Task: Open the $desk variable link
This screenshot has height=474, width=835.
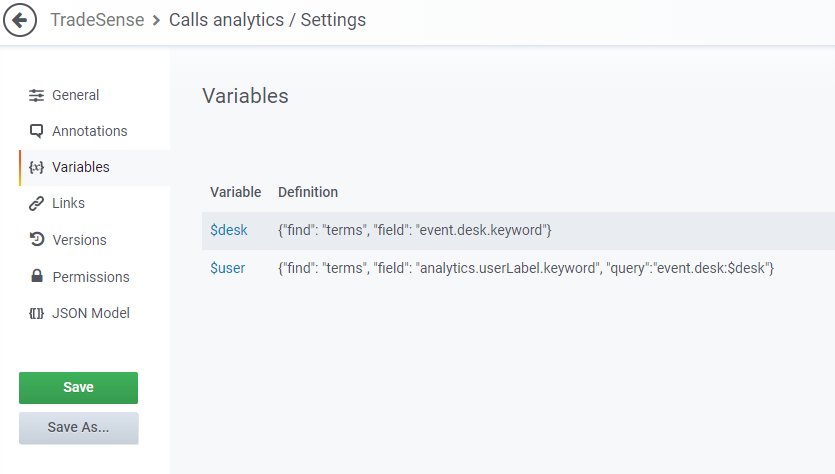Action: 229,230
